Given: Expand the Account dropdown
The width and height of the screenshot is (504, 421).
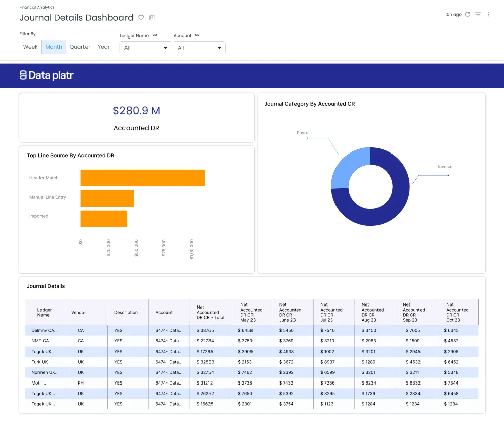Looking at the screenshot, I should (199, 48).
